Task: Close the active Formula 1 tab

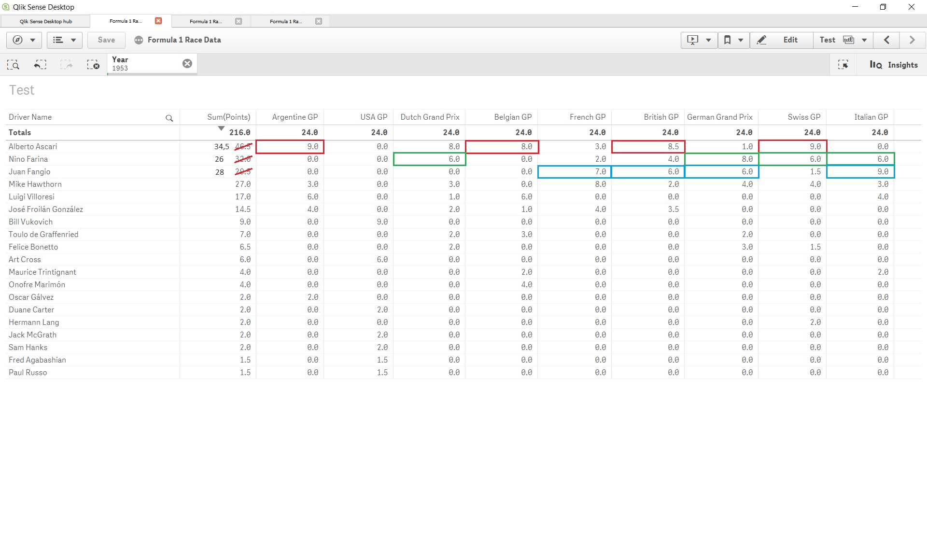Action: tap(158, 21)
